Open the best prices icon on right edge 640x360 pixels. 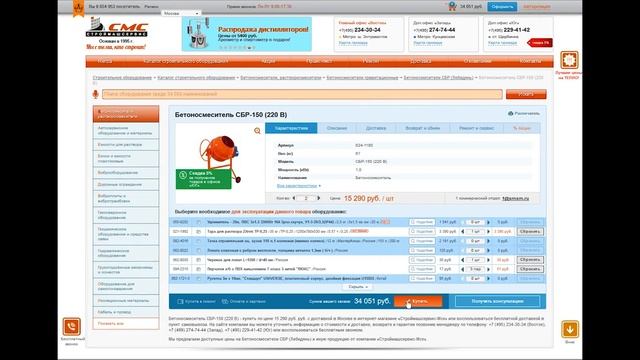(569, 60)
